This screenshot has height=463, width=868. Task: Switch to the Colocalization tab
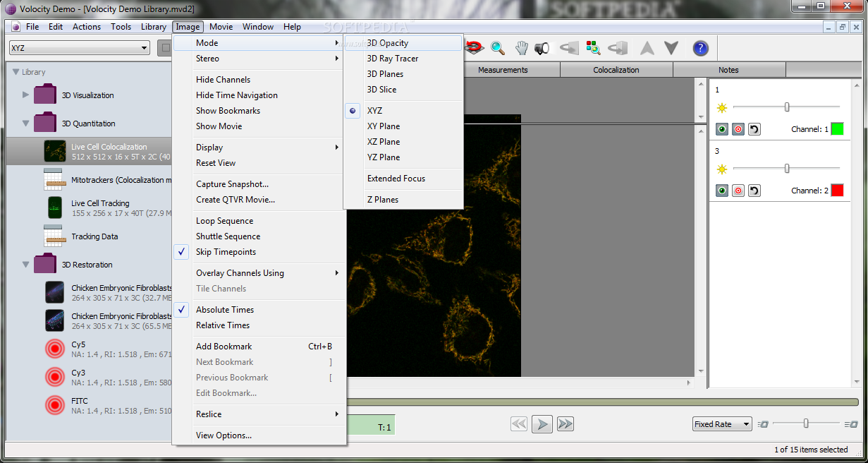(x=616, y=70)
